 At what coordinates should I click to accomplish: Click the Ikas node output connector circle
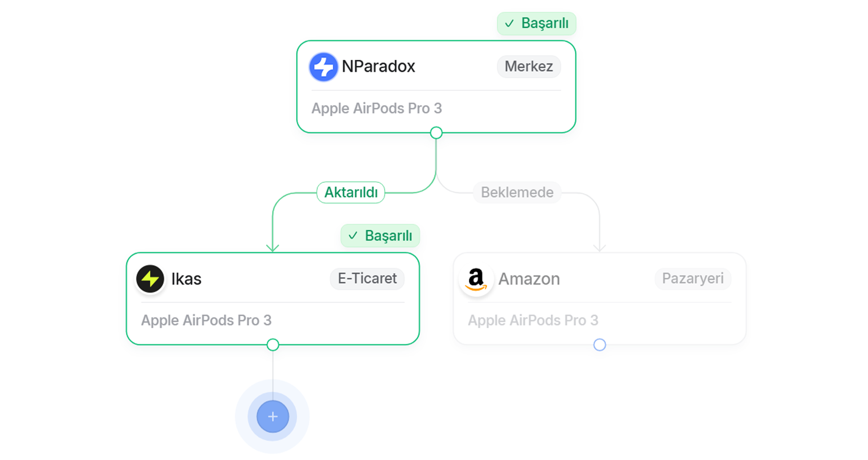272,345
